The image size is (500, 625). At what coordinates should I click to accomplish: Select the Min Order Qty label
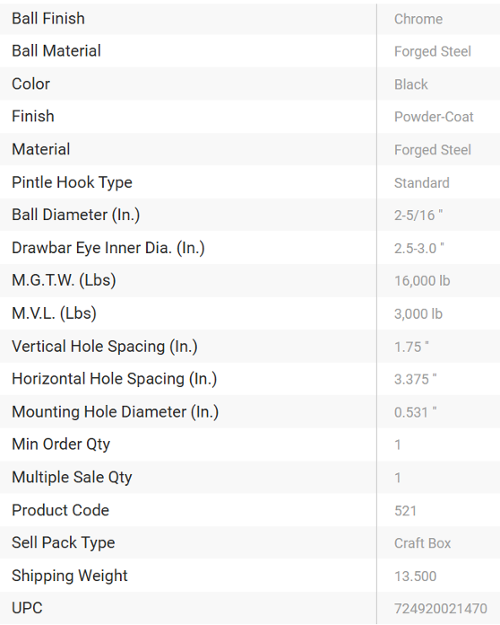click(x=61, y=444)
